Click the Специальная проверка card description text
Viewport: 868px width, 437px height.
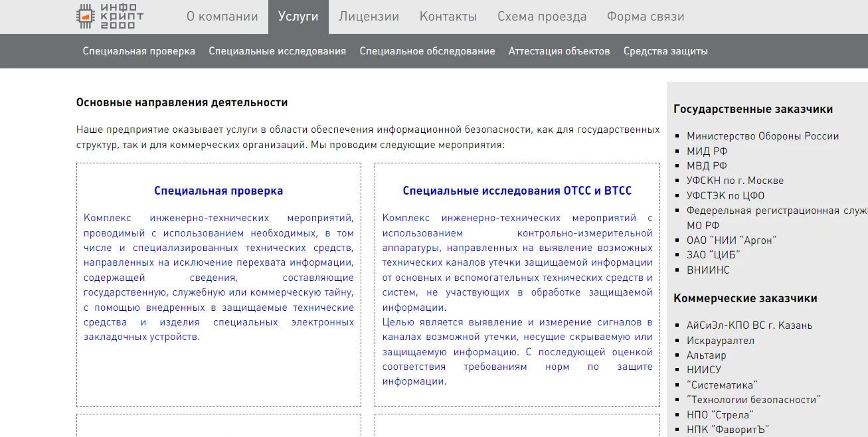[x=218, y=277]
